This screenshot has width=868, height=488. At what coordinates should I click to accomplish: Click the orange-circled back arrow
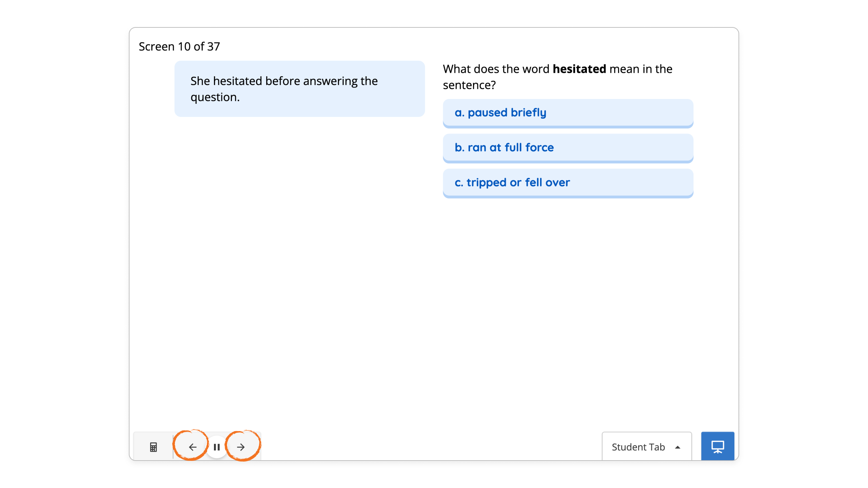[193, 447]
